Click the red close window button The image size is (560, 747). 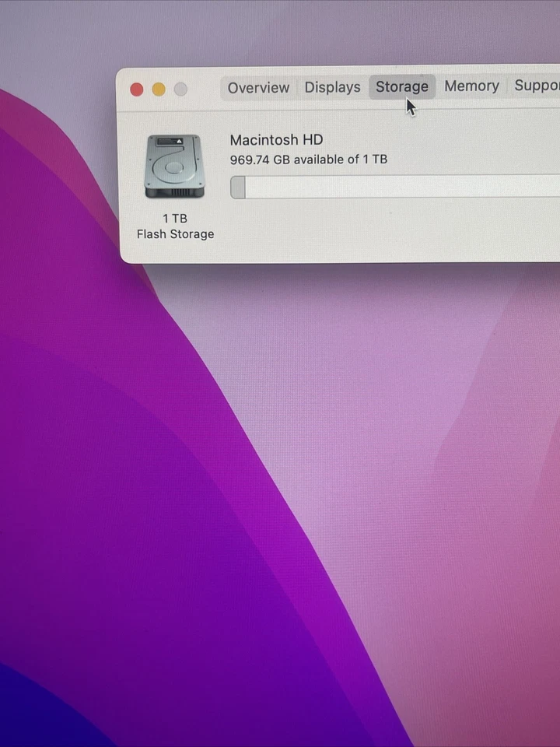point(137,89)
